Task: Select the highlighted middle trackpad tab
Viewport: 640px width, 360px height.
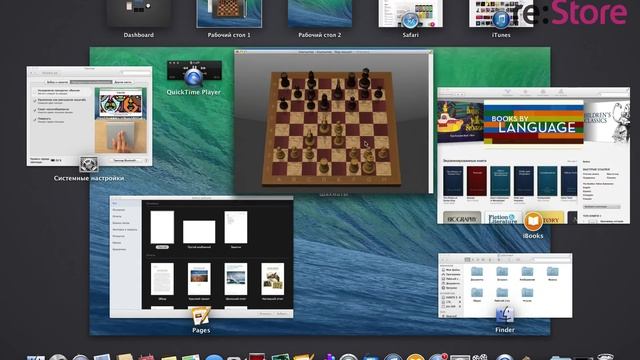Action: coord(91,82)
